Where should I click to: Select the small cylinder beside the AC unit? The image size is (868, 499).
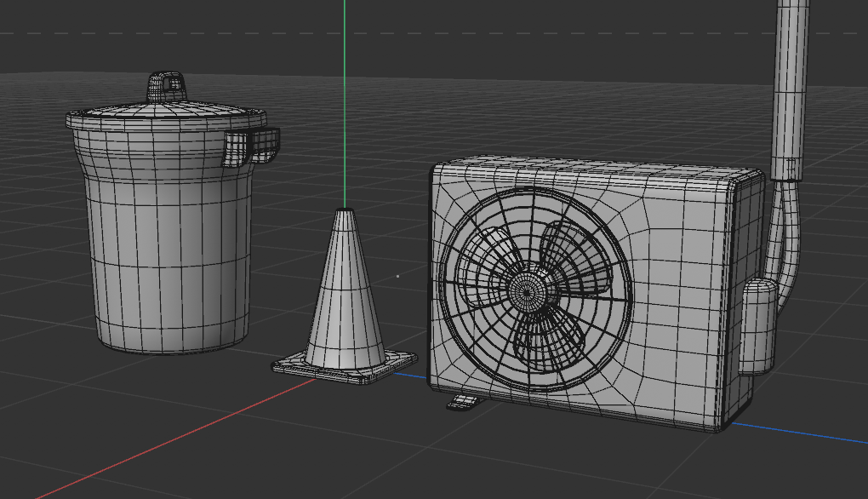757,328
